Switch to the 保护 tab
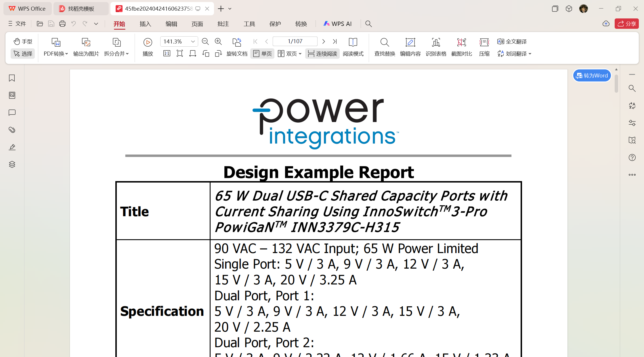Image resolution: width=644 pixels, height=357 pixels. pyautogui.click(x=275, y=24)
